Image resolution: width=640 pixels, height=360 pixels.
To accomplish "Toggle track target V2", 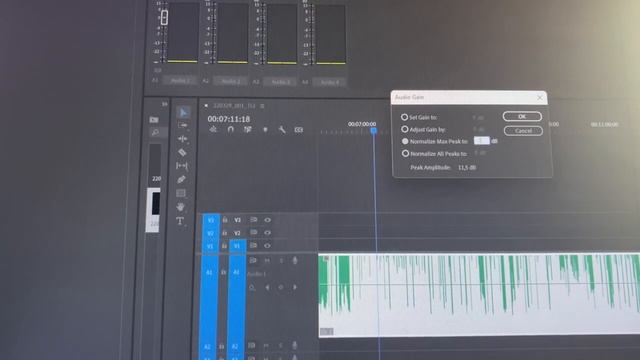I will click(x=237, y=233).
